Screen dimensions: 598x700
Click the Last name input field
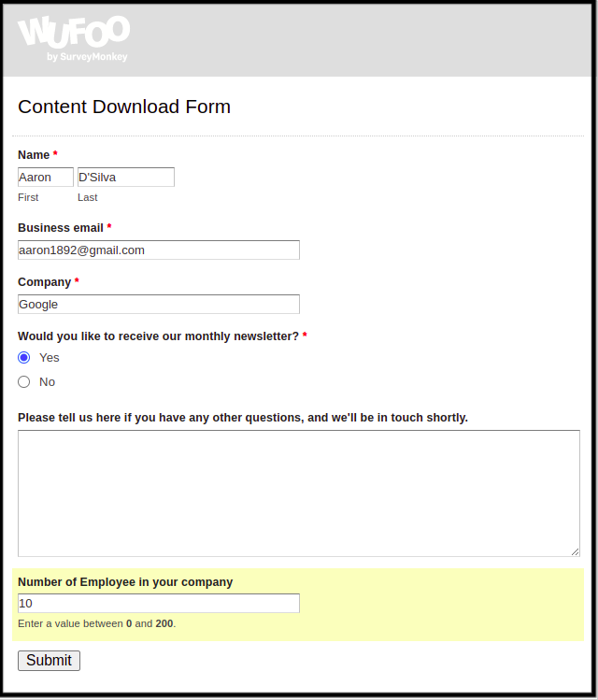pos(126,178)
